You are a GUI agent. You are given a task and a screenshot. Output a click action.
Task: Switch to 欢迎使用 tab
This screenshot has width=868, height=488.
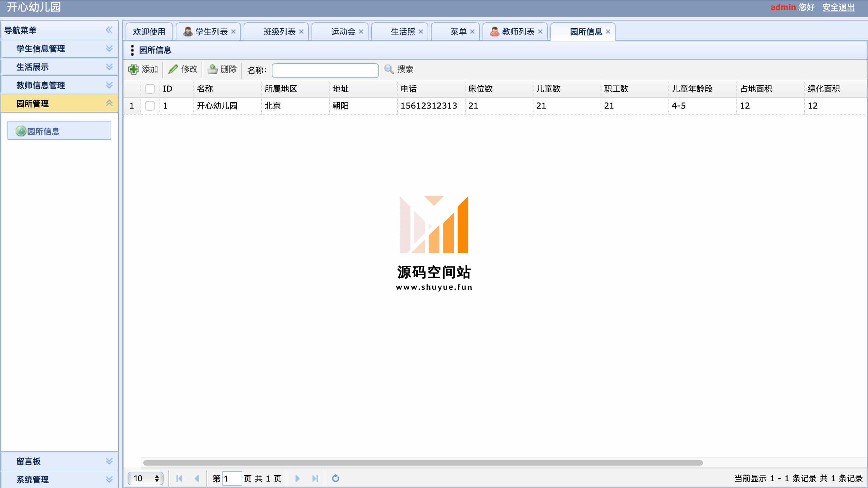(x=149, y=32)
